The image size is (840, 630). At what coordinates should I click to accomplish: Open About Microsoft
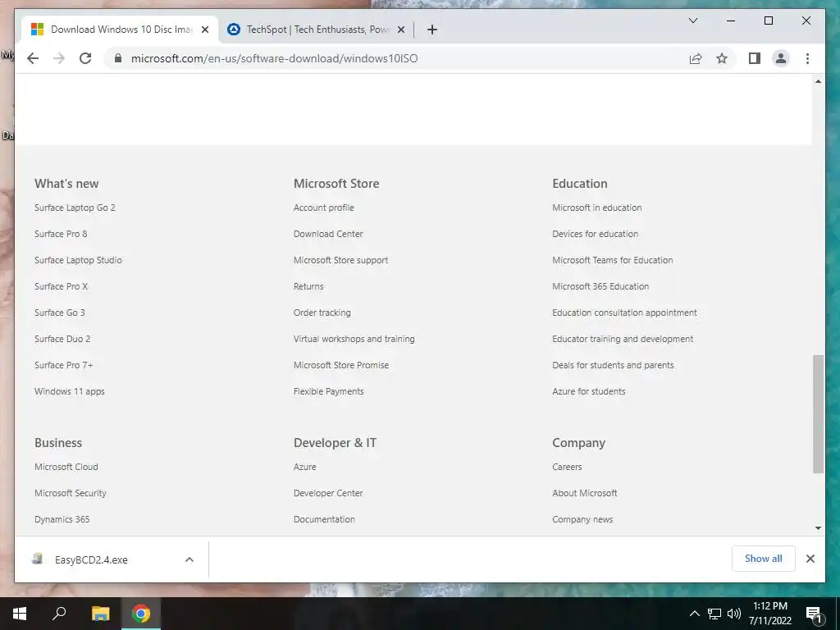click(x=584, y=493)
